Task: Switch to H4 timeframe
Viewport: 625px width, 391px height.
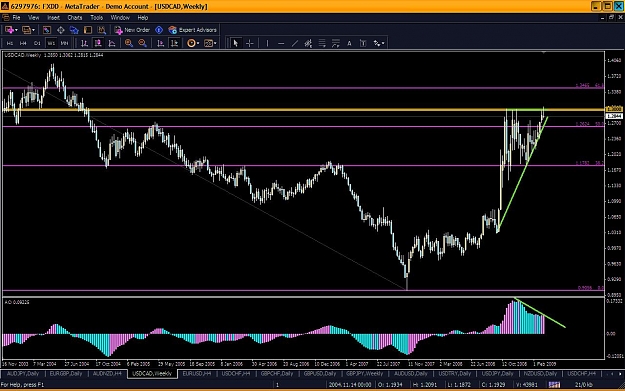Action: pos(24,43)
